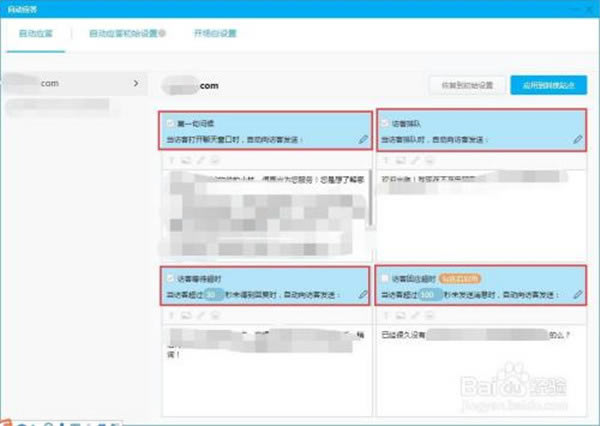The image size is (600, 426).
Task: Click the pencil edit icon for 访客排队
Action: click(578, 139)
